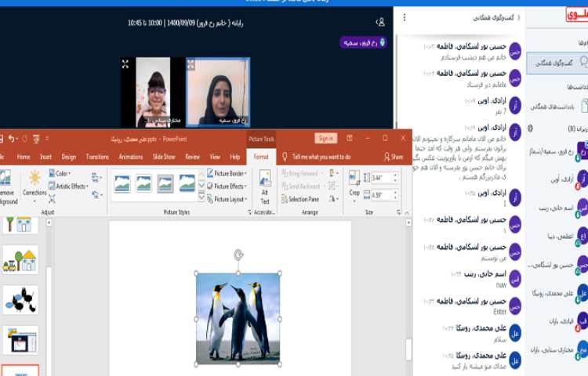Open Picture Effects dropdown

click(x=227, y=186)
